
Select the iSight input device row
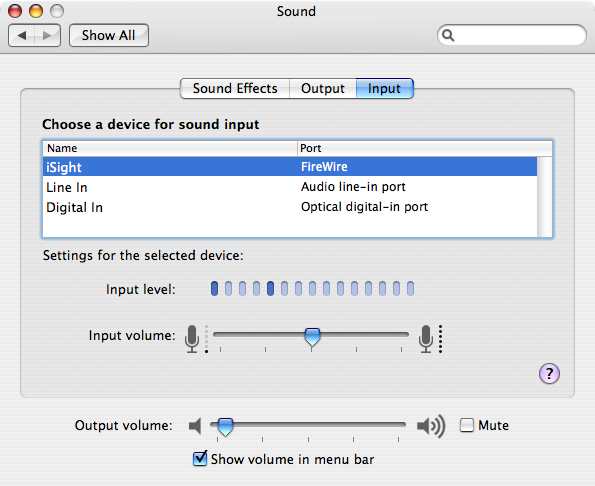tap(290, 167)
